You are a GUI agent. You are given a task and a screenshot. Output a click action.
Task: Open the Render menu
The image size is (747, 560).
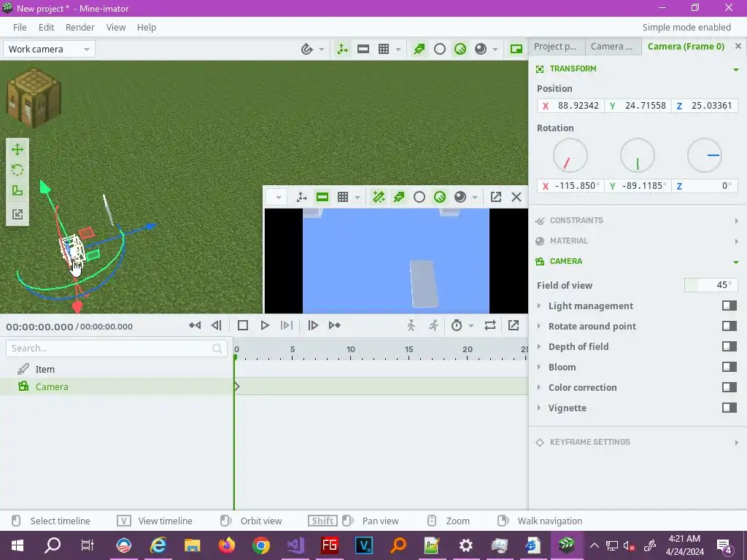(80, 28)
